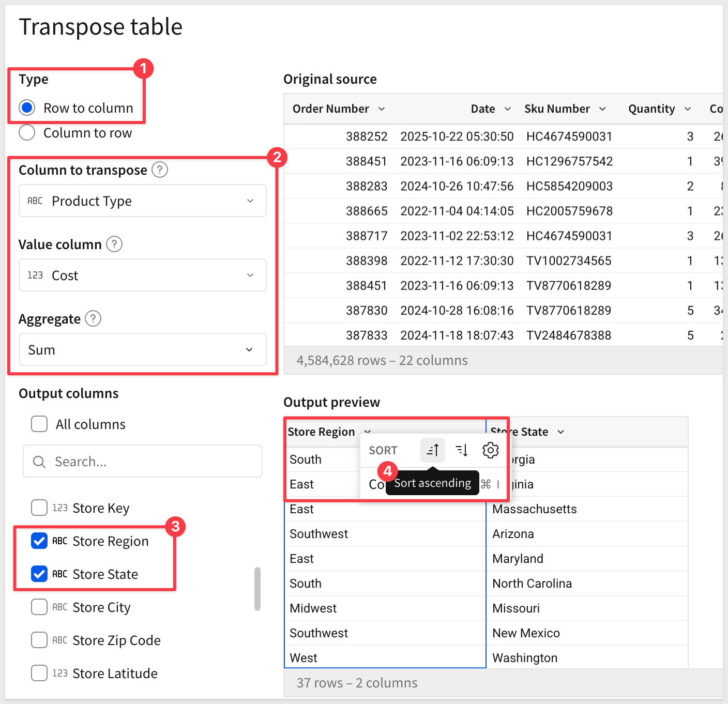The width and height of the screenshot is (728, 704).
Task: Click into the output columns Search field
Action: [150, 462]
